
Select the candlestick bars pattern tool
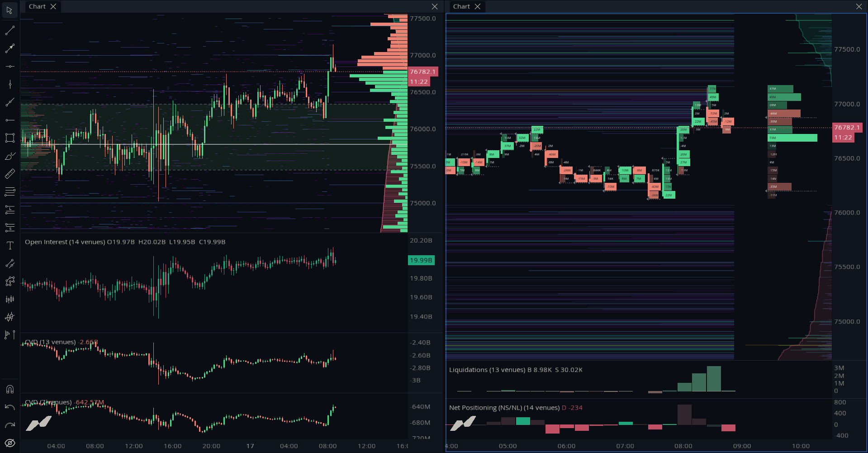click(9, 299)
